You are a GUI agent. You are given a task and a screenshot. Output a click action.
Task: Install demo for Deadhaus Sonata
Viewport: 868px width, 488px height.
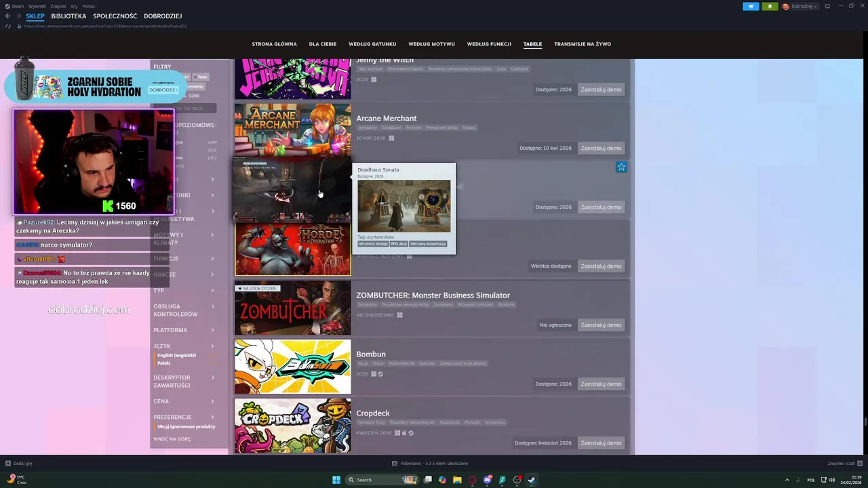601,207
